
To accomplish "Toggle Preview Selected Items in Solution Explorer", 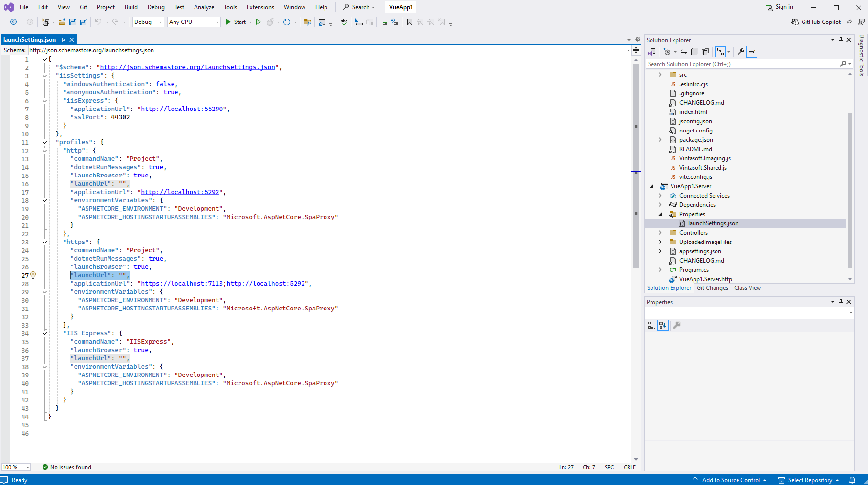I will tap(752, 52).
